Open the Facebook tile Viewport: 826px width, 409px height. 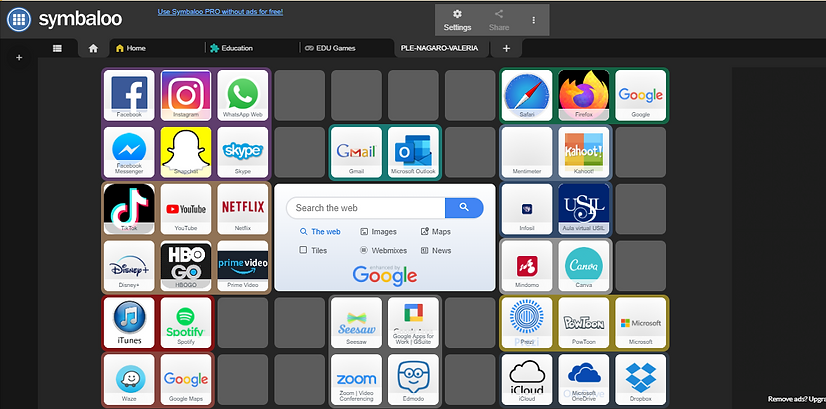click(x=129, y=95)
